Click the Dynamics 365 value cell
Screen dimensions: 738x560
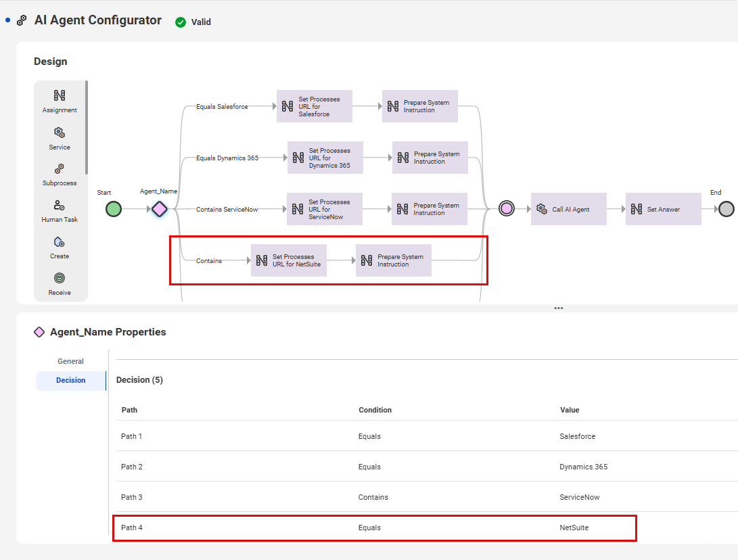(x=584, y=467)
